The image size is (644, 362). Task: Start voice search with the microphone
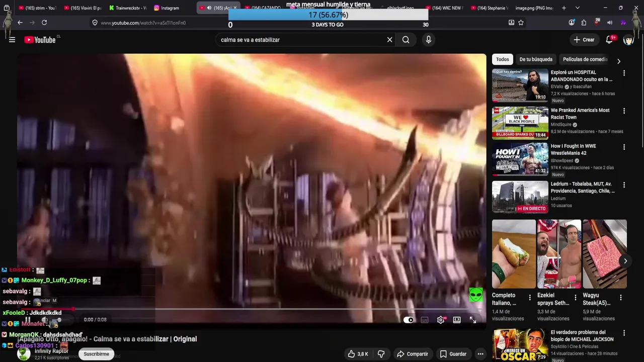[429, 40]
